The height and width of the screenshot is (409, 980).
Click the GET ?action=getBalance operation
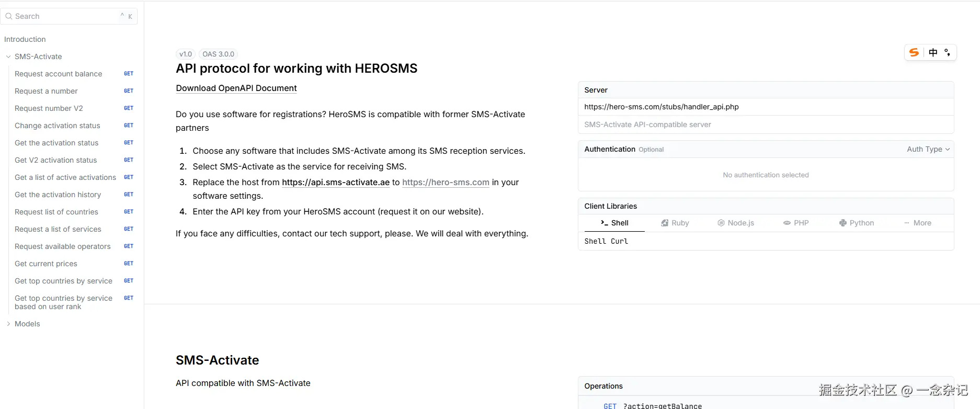(653, 406)
